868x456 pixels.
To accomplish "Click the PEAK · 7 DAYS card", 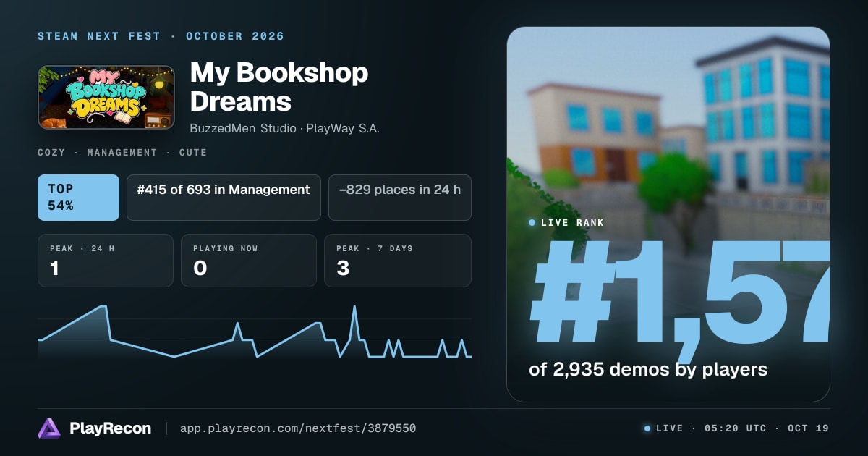I will pyautogui.click(x=398, y=261).
